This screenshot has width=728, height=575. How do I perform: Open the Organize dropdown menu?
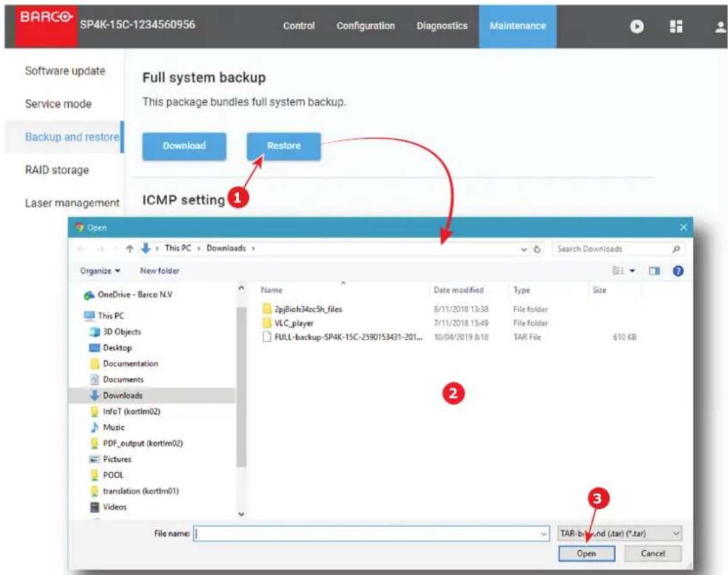[100, 271]
